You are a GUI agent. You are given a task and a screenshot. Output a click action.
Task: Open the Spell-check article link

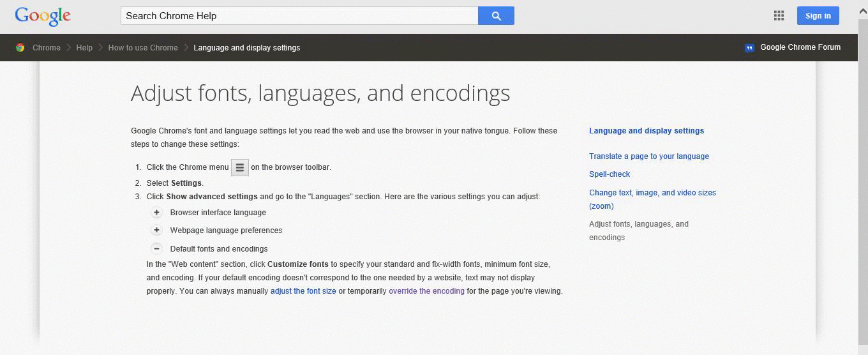coord(610,174)
